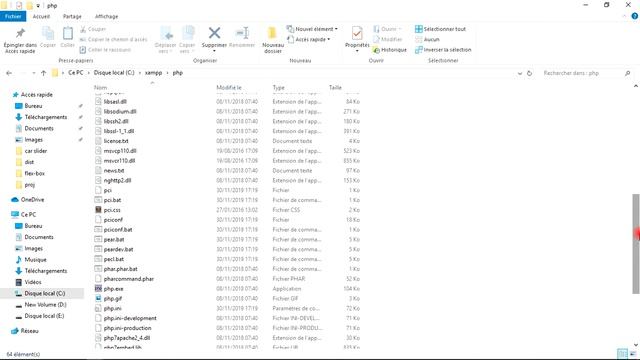640x360 pixels.
Task: Sort by the Type column header
Action: [278, 87]
